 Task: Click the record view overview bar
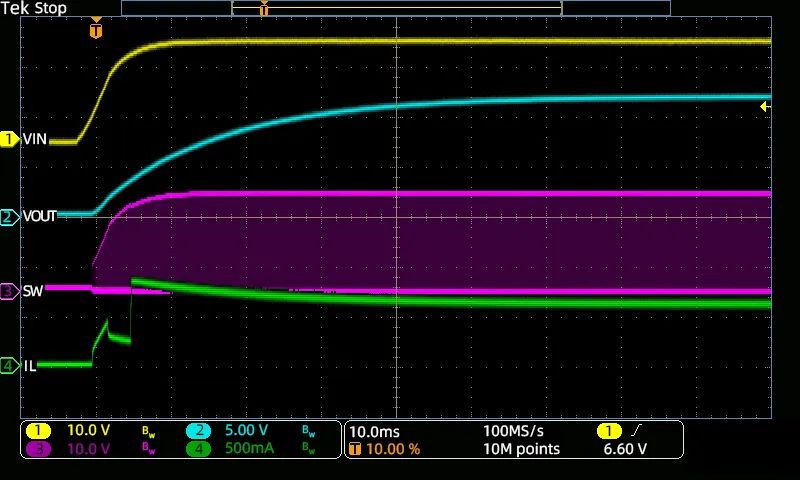coord(396,8)
